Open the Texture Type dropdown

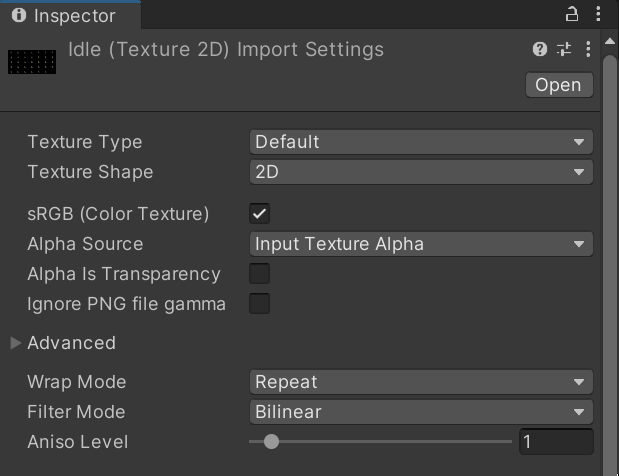(x=420, y=142)
